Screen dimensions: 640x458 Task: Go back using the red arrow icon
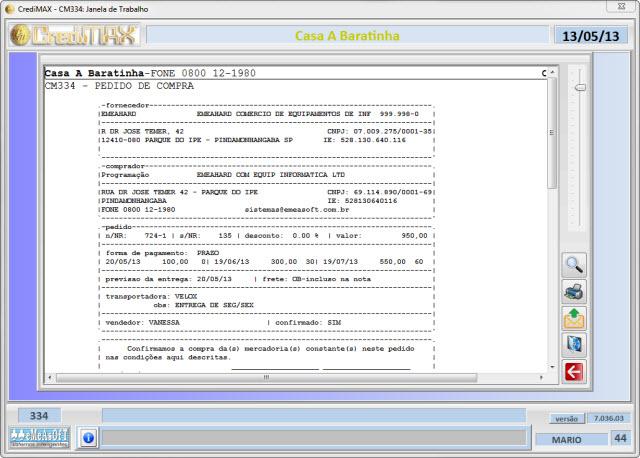point(574,372)
